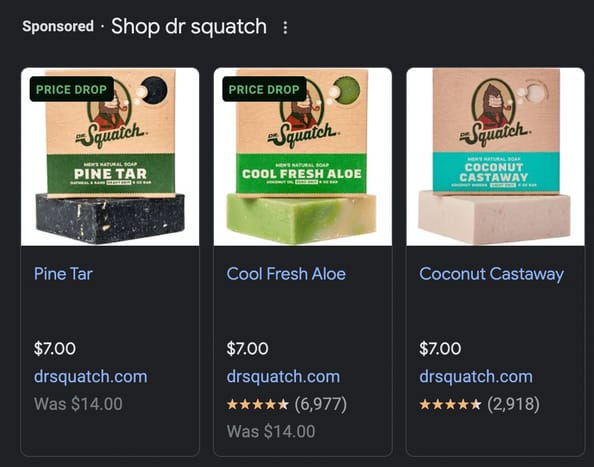Click the Coconut Castaway soap image
The image size is (594, 467).
pos(496,157)
